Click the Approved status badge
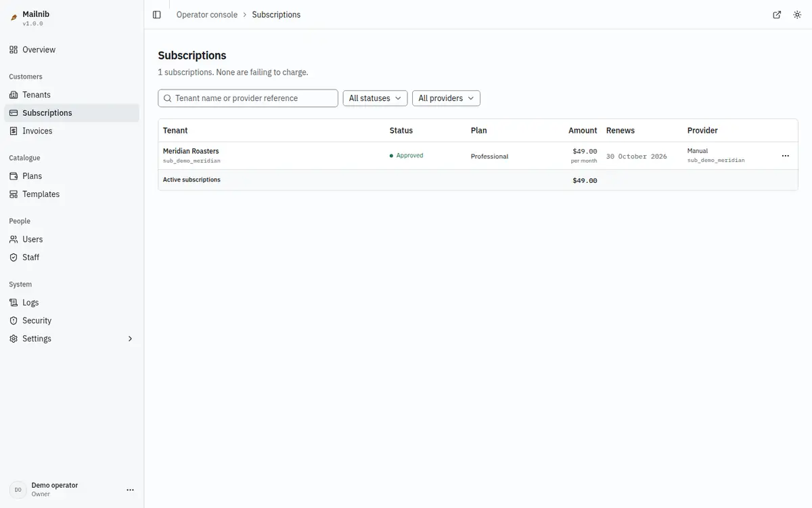812x508 pixels. pyautogui.click(x=407, y=156)
